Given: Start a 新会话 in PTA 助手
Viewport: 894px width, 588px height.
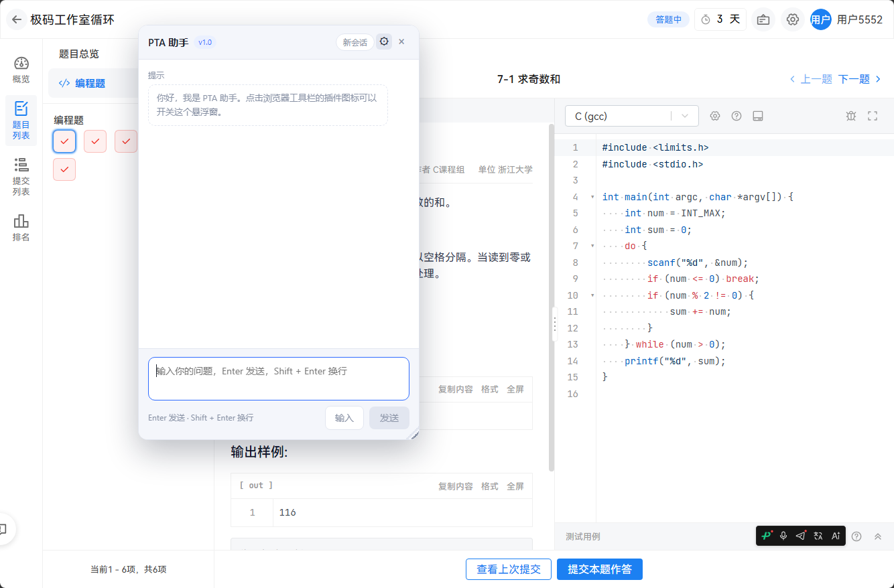Looking at the screenshot, I should (355, 42).
